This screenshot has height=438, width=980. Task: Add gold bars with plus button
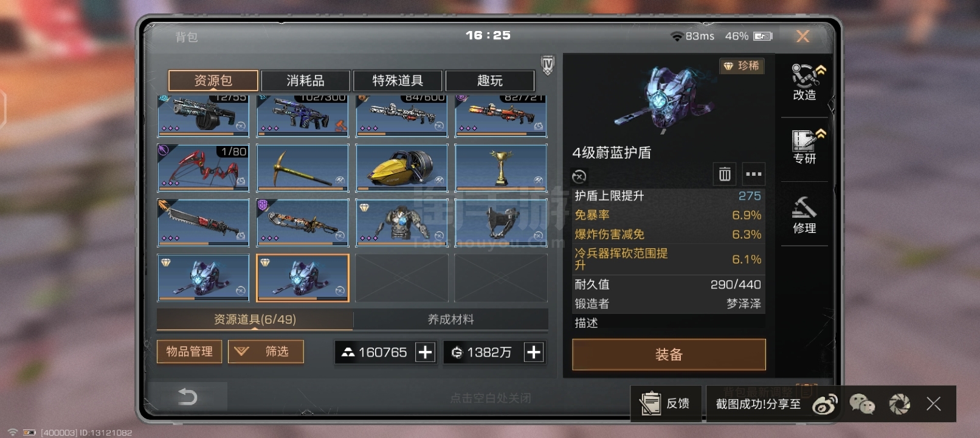coord(426,352)
